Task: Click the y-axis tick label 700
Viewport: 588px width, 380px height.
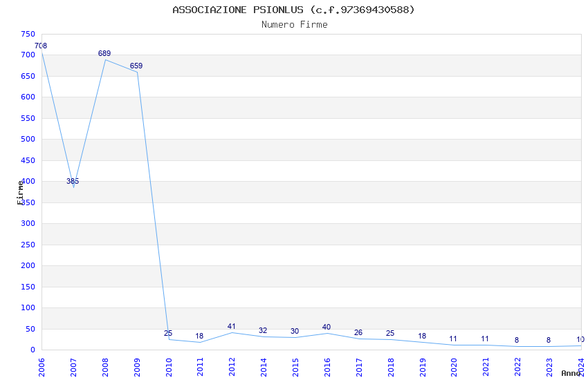Action: [28, 55]
